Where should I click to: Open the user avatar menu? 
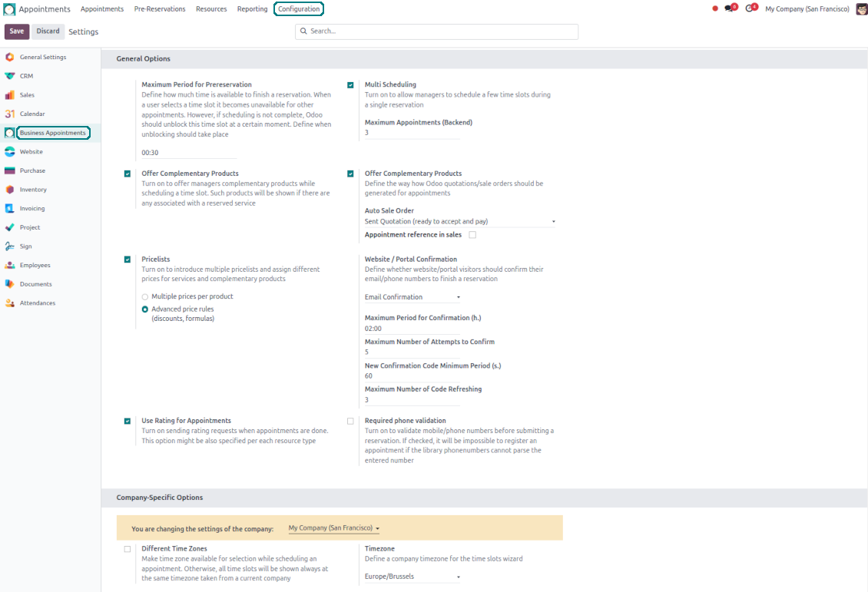coord(861,9)
